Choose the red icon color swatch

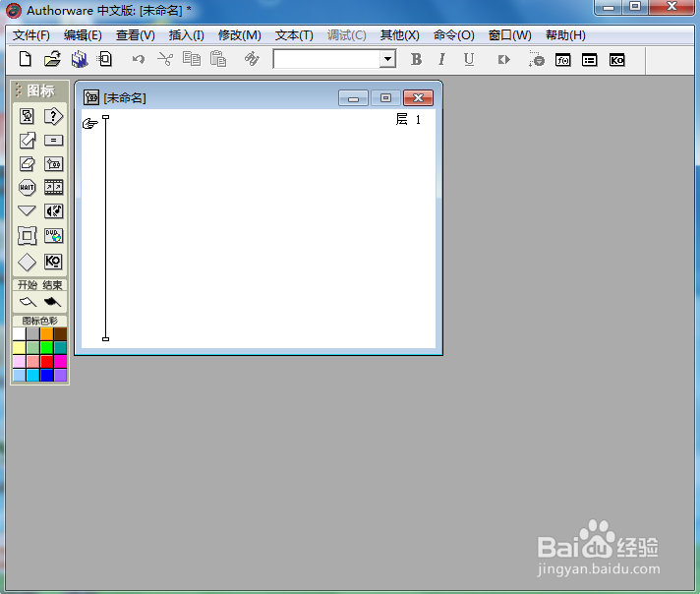point(47,361)
